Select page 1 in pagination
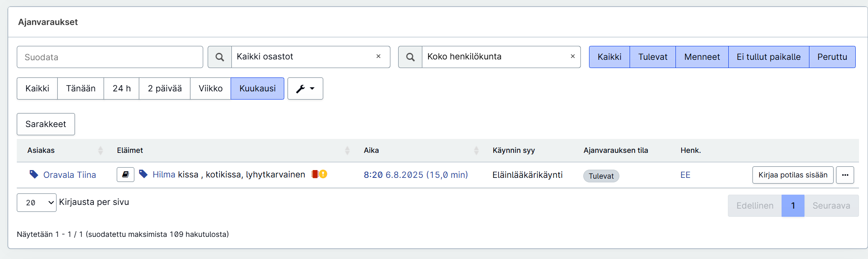 tap(793, 206)
